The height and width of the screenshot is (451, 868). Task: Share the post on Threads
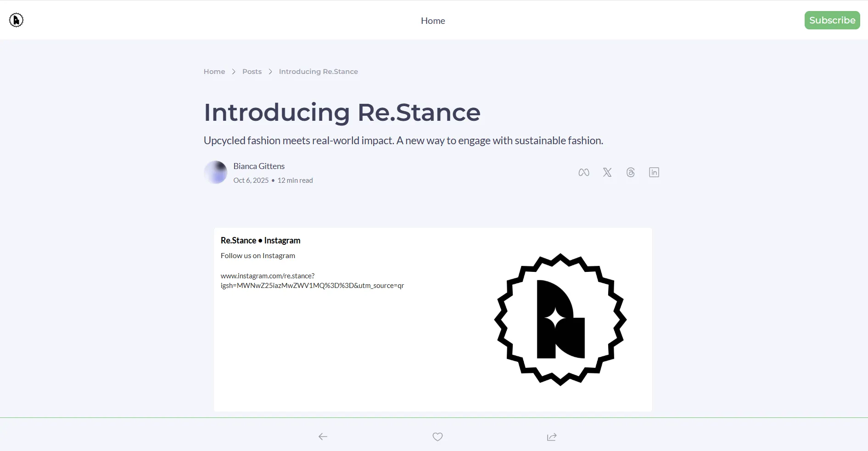click(x=631, y=172)
